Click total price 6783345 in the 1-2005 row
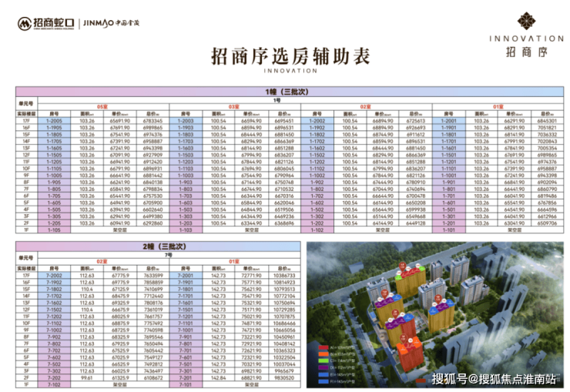The width and height of the screenshot is (570, 392). pos(153,121)
